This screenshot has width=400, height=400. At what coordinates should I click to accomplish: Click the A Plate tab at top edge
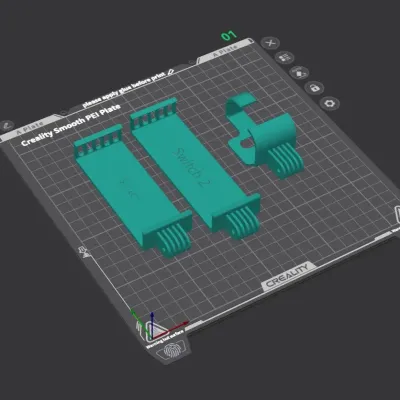(226, 51)
